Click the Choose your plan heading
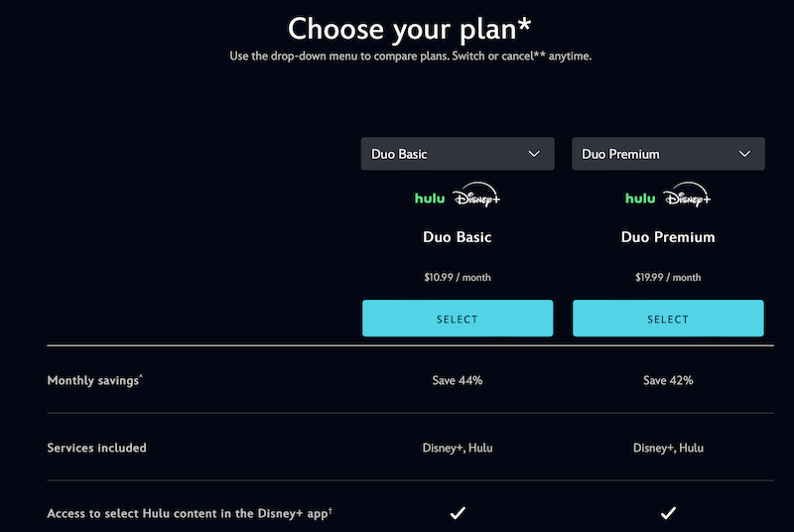 (x=409, y=29)
